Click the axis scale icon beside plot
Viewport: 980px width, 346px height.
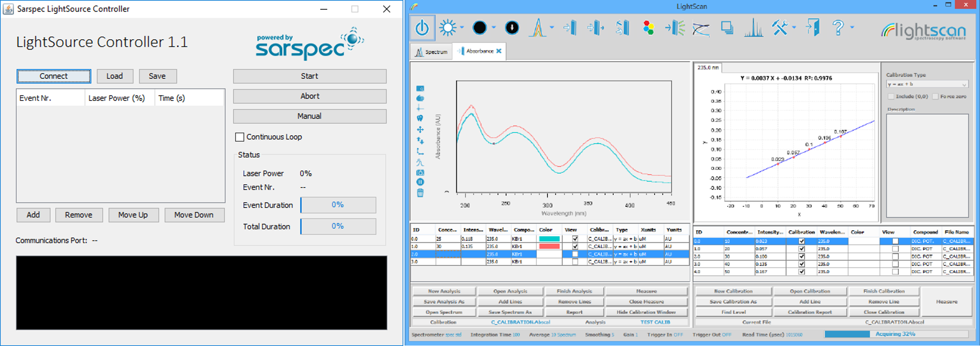pos(420,151)
